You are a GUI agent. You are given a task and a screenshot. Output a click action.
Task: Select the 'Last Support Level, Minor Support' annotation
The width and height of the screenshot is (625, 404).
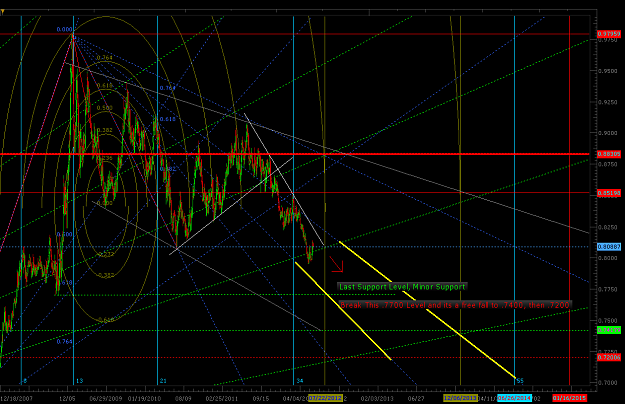click(402, 287)
